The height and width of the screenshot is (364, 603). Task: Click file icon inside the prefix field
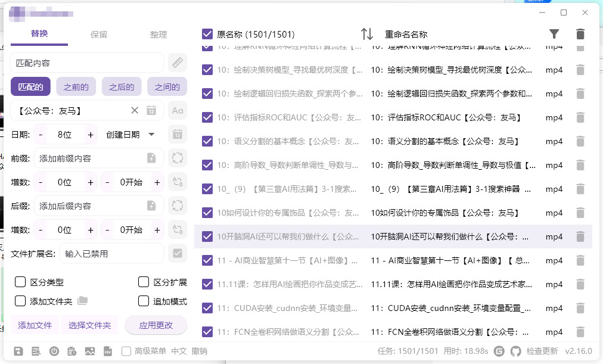click(151, 158)
